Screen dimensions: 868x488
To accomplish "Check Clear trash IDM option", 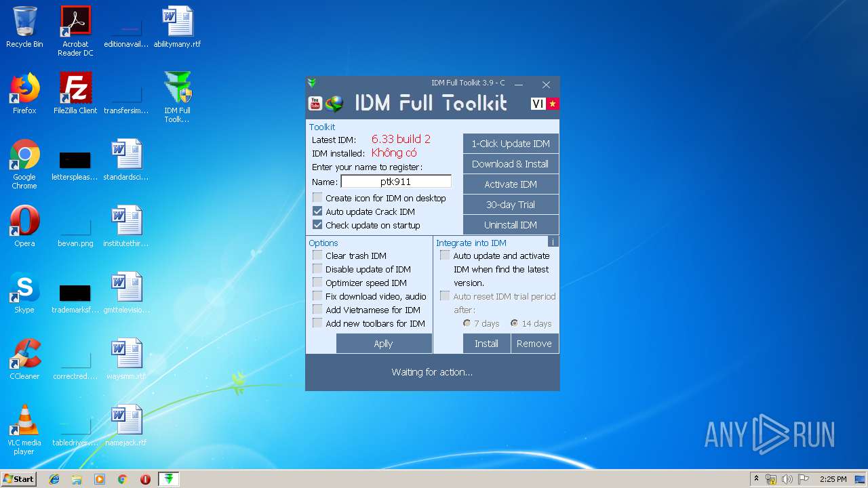I will pyautogui.click(x=317, y=256).
